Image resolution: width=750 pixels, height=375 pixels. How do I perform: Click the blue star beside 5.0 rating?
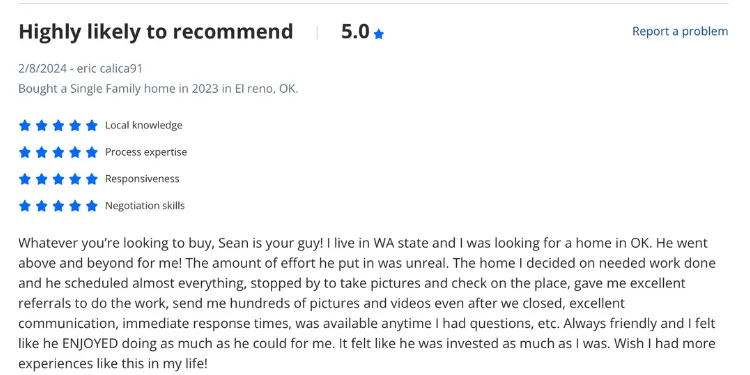(379, 34)
